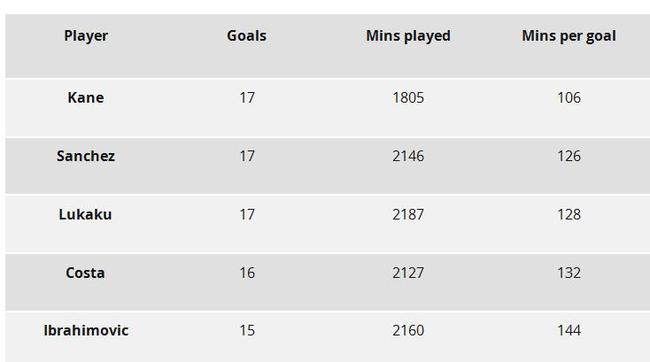
Task: Click Costa's goals value 16
Action: tap(247, 273)
